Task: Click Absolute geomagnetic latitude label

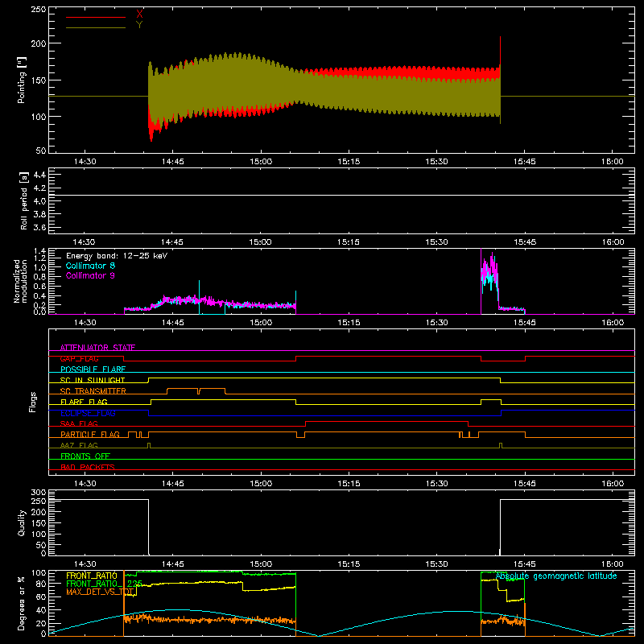Action: [556, 576]
